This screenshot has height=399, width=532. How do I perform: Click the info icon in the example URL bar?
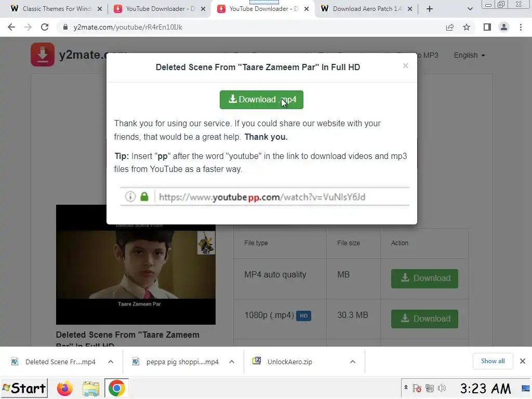[x=130, y=196]
